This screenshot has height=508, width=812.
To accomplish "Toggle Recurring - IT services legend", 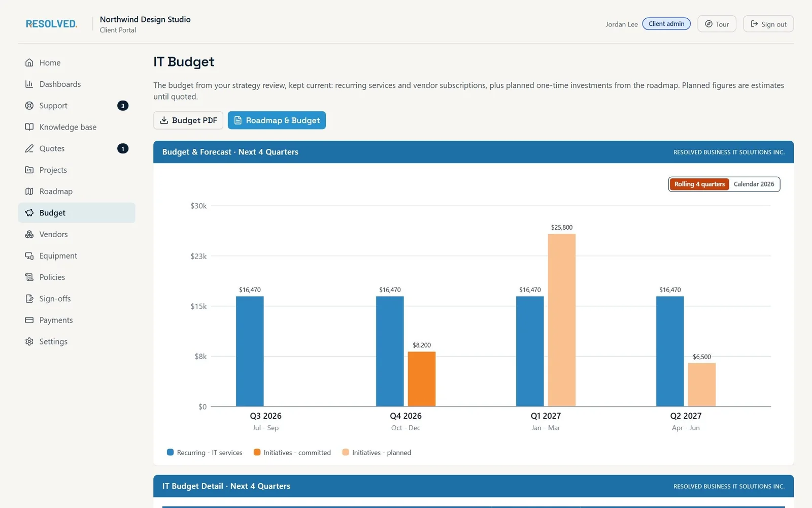I will click(205, 453).
